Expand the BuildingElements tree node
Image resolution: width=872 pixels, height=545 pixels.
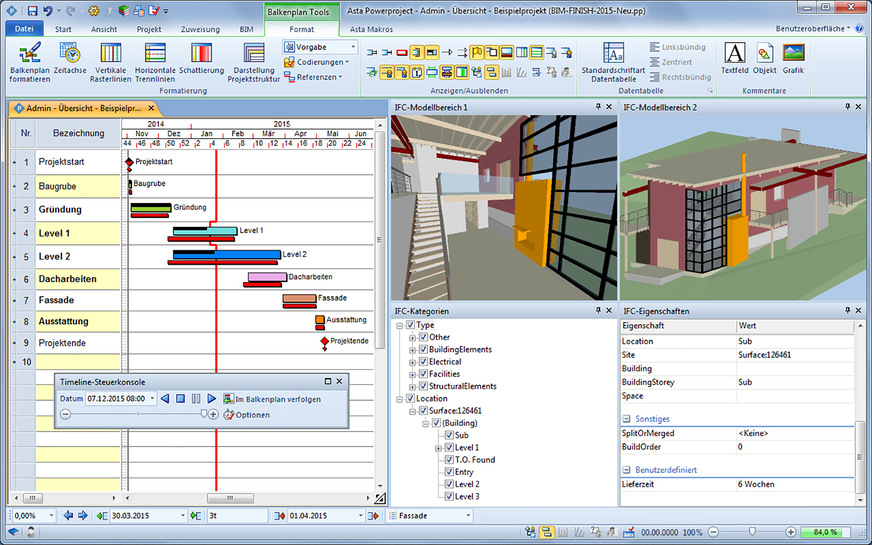point(412,350)
